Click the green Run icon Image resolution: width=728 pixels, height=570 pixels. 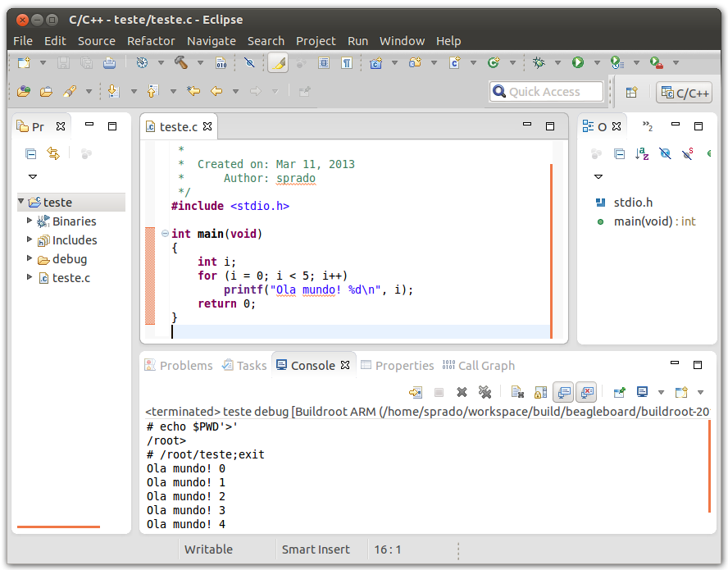[x=578, y=62]
